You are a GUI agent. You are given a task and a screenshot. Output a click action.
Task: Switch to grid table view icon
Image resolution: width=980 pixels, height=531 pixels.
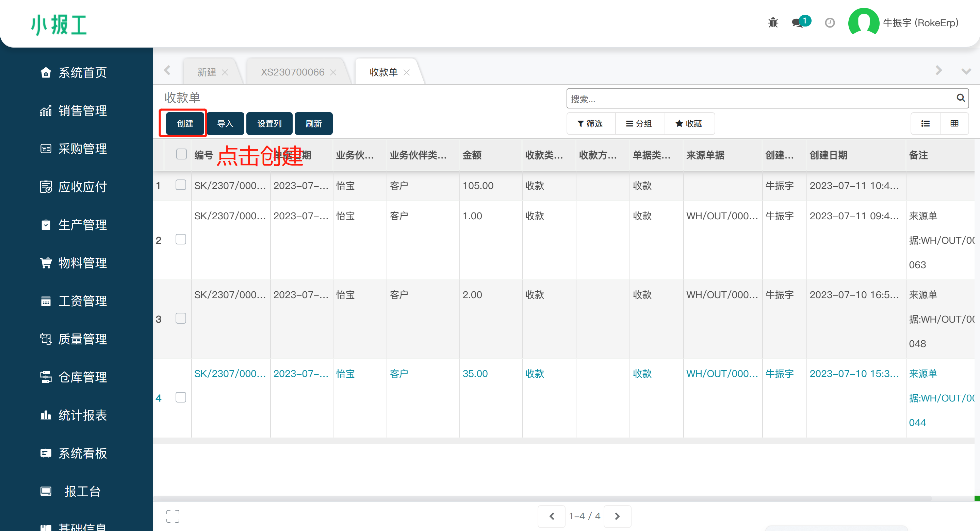point(954,123)
